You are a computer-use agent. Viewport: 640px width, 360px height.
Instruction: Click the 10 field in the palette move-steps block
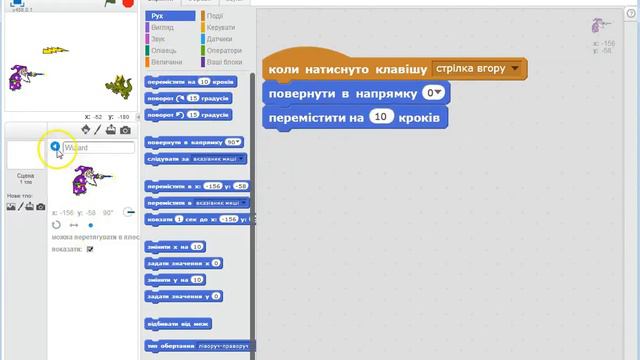pos(204,82)
